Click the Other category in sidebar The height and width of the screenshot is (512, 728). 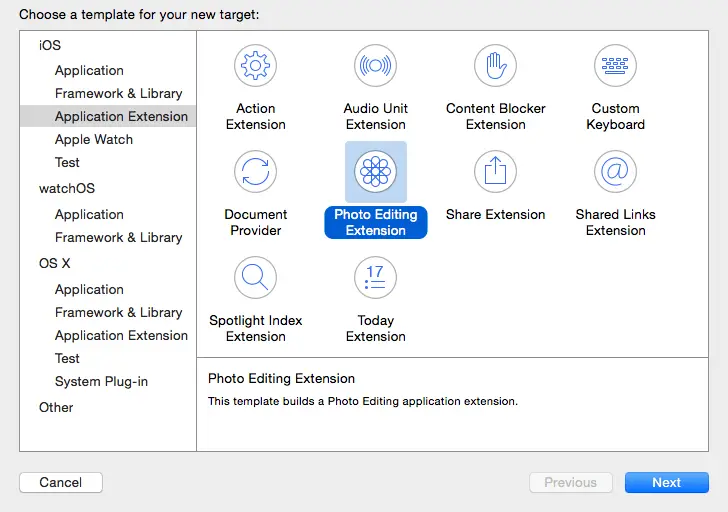pos(56,408)
